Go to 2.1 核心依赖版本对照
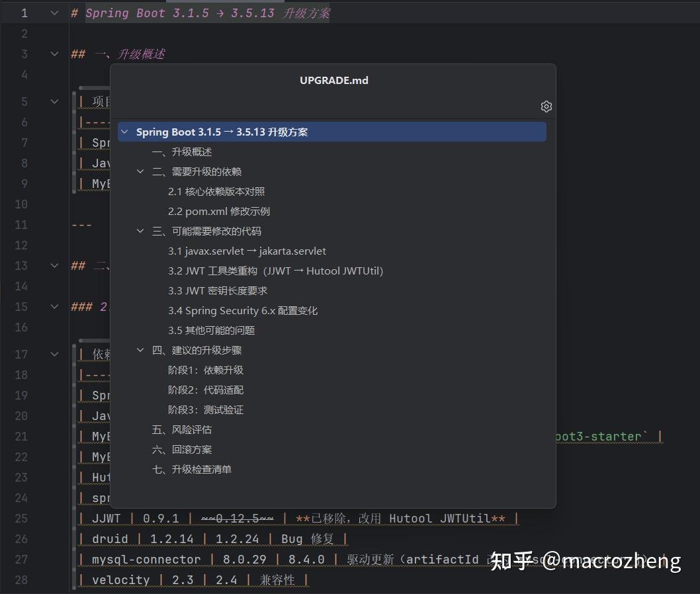This screenshot has height=594, width=700. pos(216,191)
